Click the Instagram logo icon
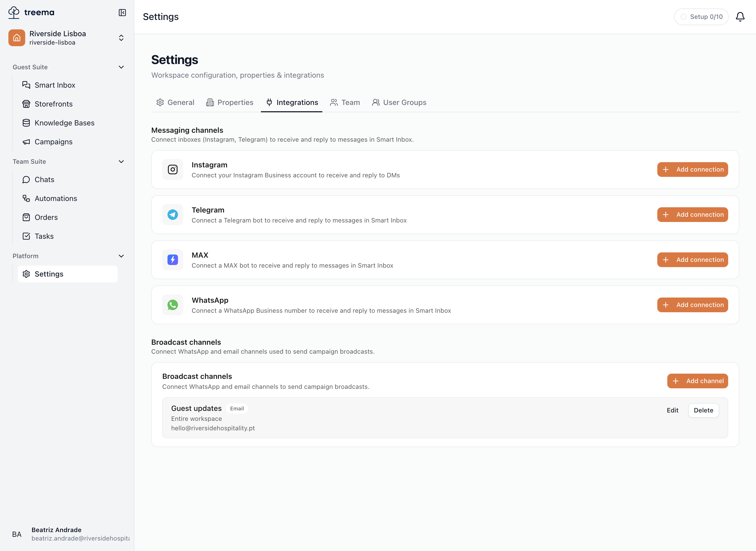756x551 pixels. coord(172,169)
